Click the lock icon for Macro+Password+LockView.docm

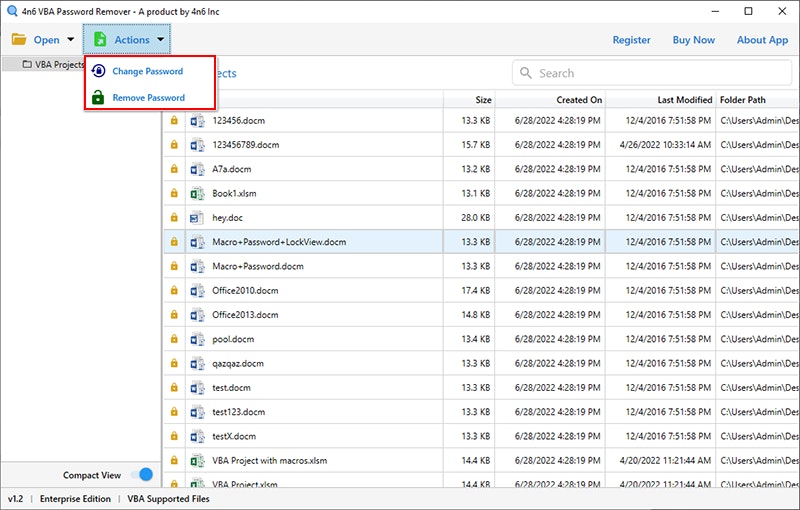pos(174,241)
